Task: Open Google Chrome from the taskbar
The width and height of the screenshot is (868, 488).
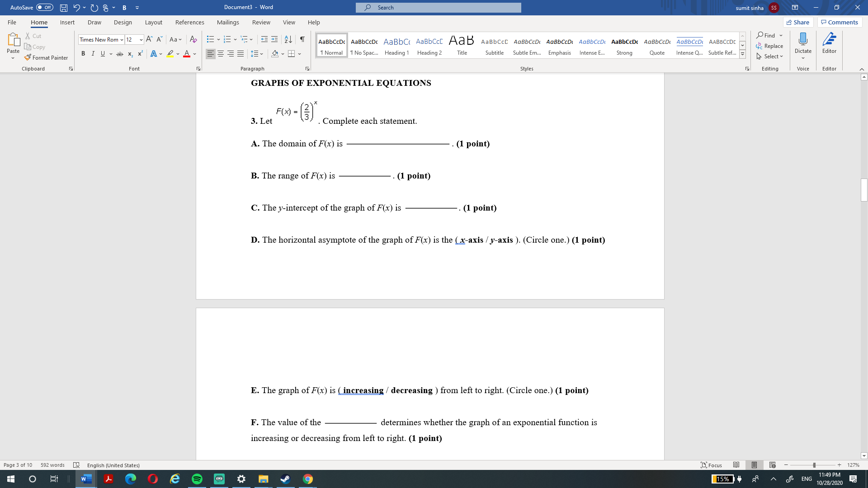Action: tap(308, 479)
